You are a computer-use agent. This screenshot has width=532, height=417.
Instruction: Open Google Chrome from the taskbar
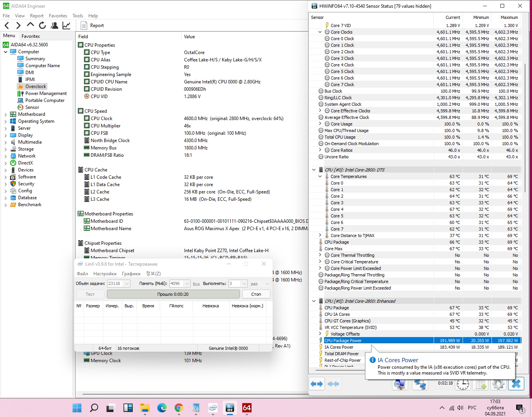coord(179,408)
